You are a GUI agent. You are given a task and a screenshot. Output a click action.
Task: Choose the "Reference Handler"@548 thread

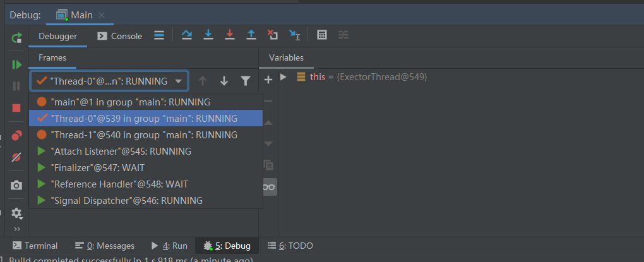(146, 184)
